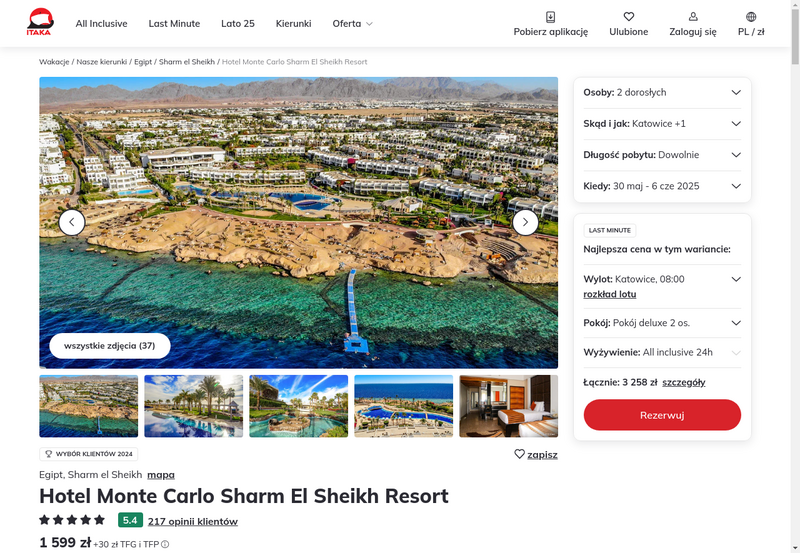Image resolution: width=800 pixels, height=553 pixels.
Task: Open Pobierz aplikację download icon
Action: [x=551, y=17]
